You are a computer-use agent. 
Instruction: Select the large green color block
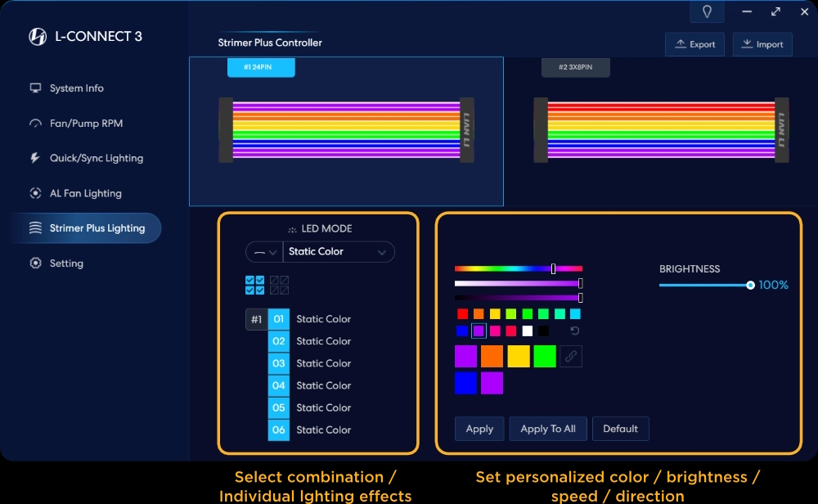[x=545, y=357]
